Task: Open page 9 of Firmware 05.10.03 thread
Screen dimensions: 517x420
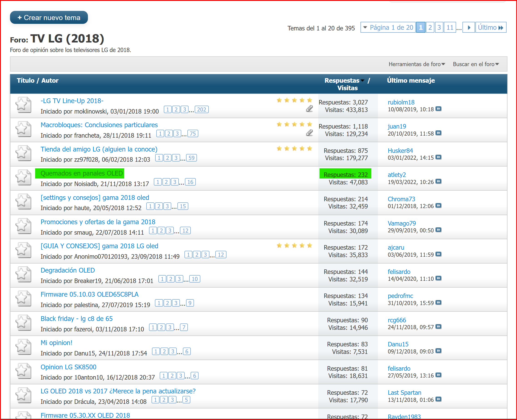Action: point(190,303)
